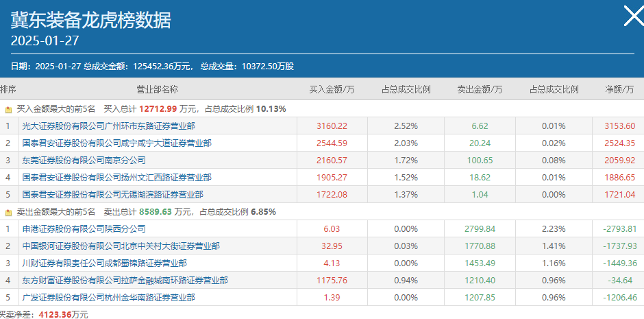This screenshot has height=319, width=644.
Task: Click the icon beside 卖出金额最大的前5名
Action: coord(8,213)
